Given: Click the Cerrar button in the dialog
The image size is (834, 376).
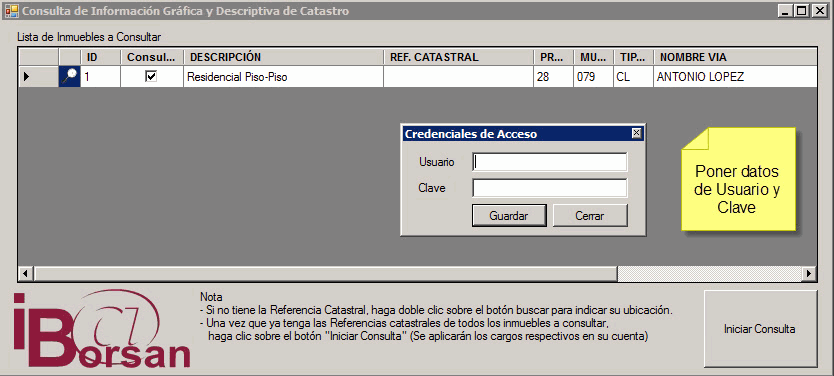Looking at the screenshot, I should pos(590,216).
